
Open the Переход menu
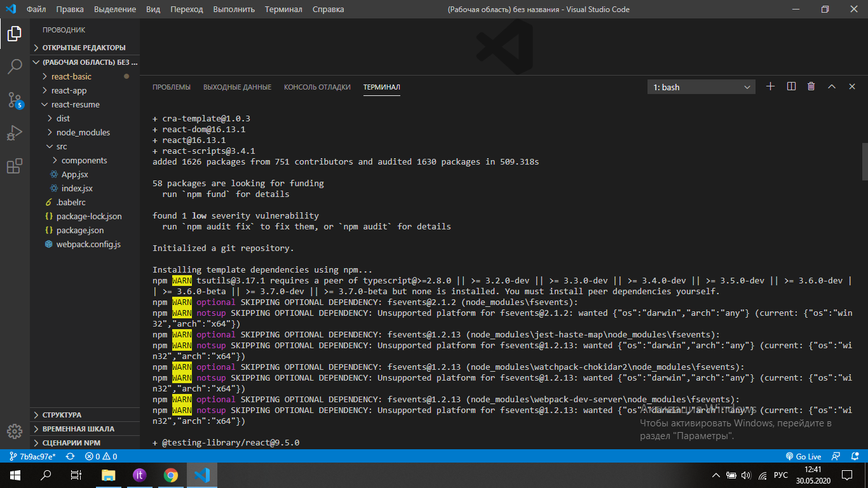point(187,9)
